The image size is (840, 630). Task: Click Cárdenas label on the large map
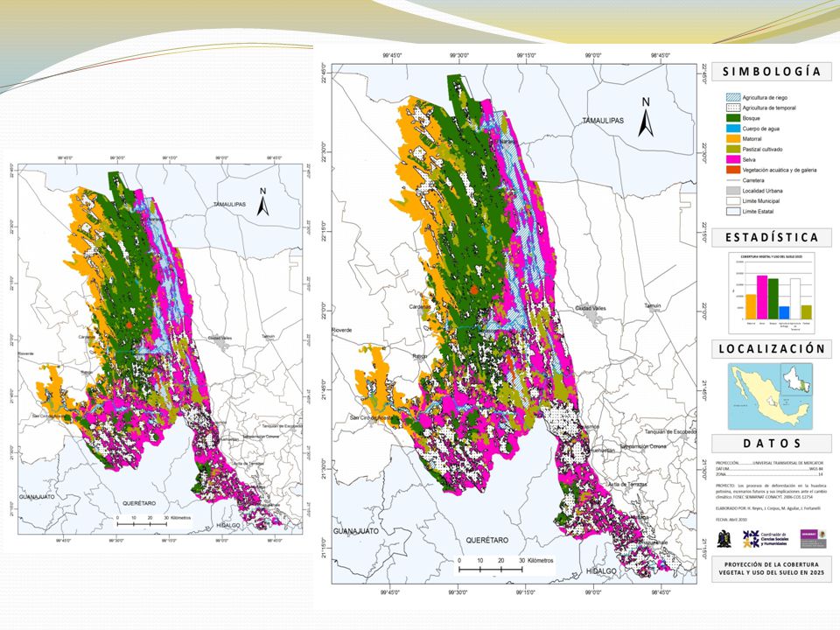[x=419, y=307]
